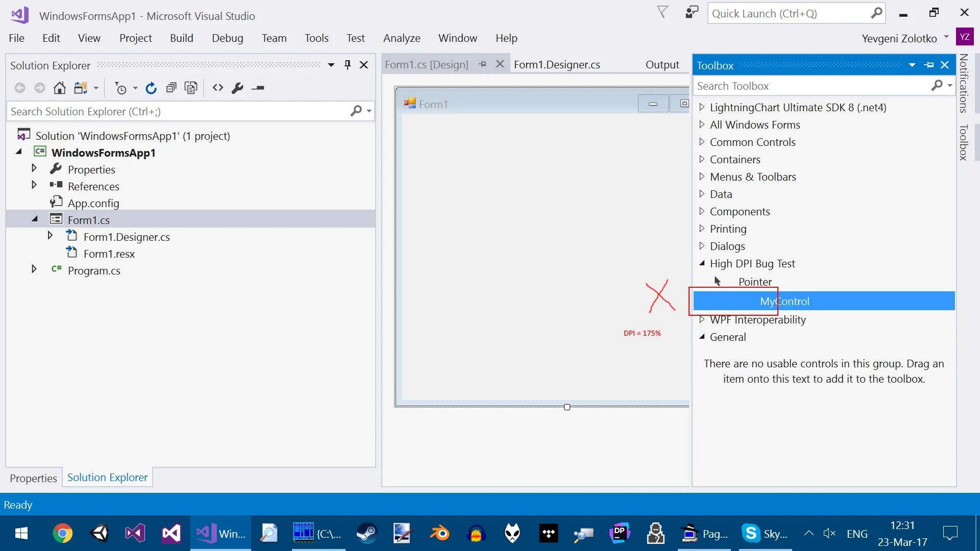Expand the Common Controls toolbox group
Image resolution: width=980 pixels, height=551 pixels.
702,142
